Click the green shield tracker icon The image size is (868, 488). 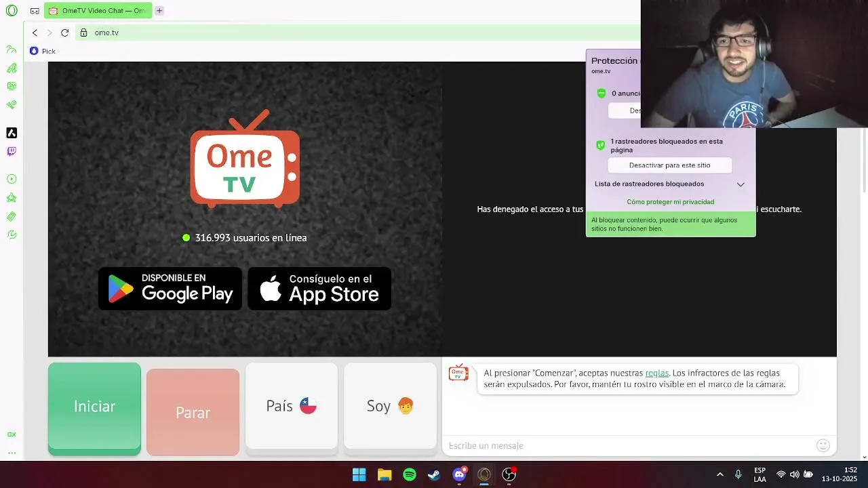pos(600,145)
